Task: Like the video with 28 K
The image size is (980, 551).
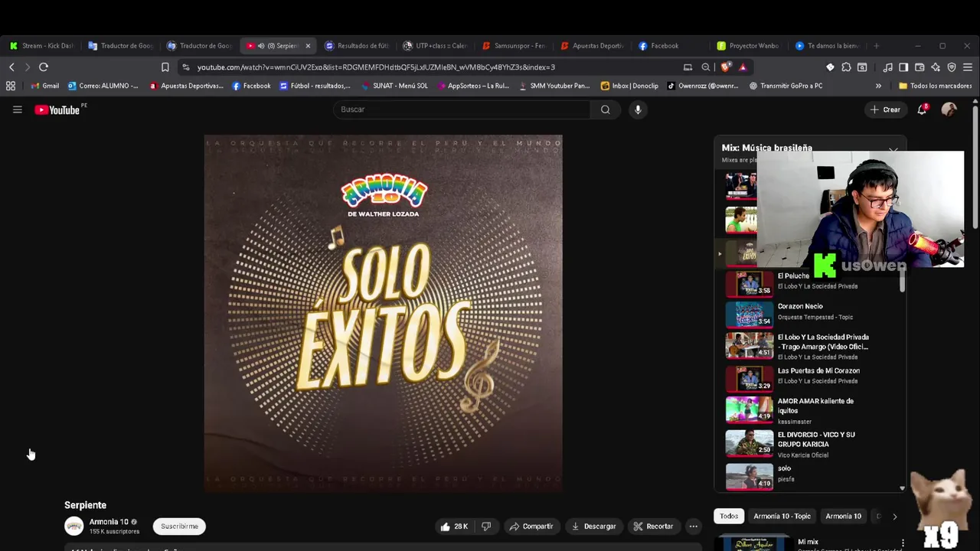Action: click(454, 527)
